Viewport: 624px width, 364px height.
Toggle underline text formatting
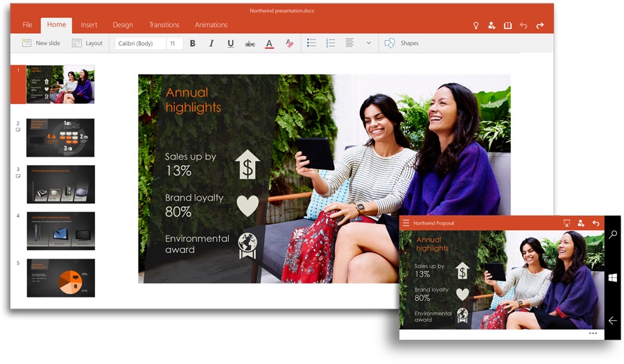pos(230,43)
